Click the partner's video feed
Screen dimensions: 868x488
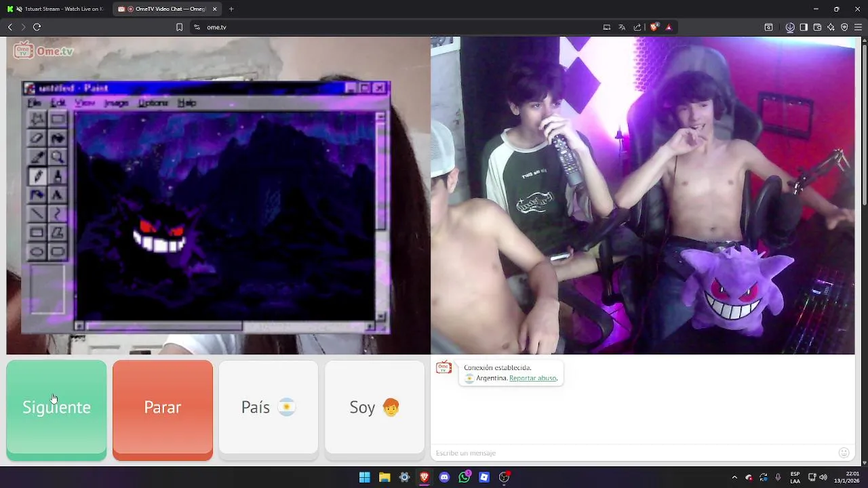[218, 196]
